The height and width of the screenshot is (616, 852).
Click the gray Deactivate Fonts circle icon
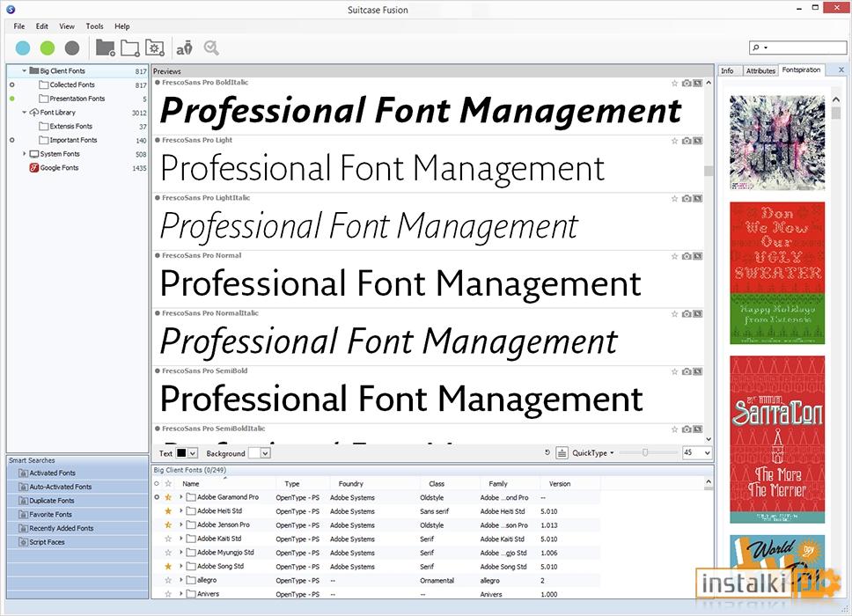[70, 48]
